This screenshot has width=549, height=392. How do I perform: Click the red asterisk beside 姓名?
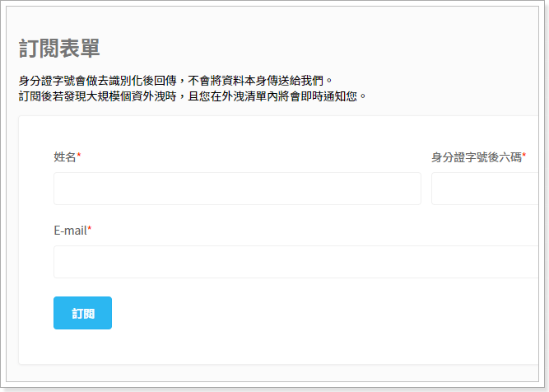(x=79, y=156)
